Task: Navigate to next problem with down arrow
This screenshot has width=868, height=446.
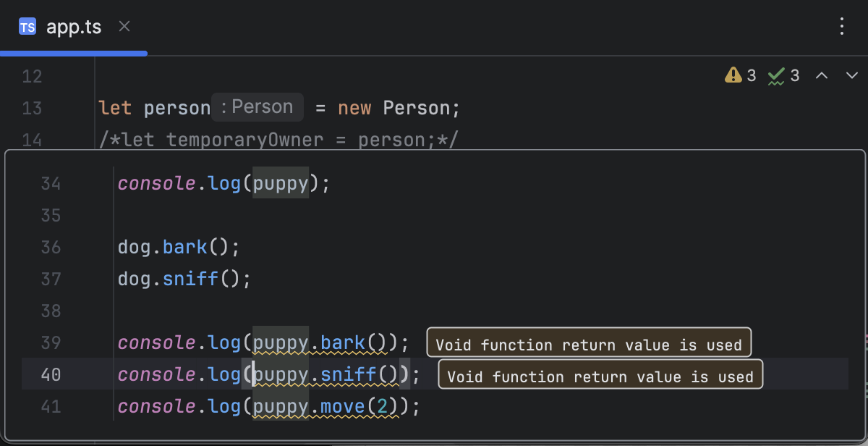Action: (851, 75)
